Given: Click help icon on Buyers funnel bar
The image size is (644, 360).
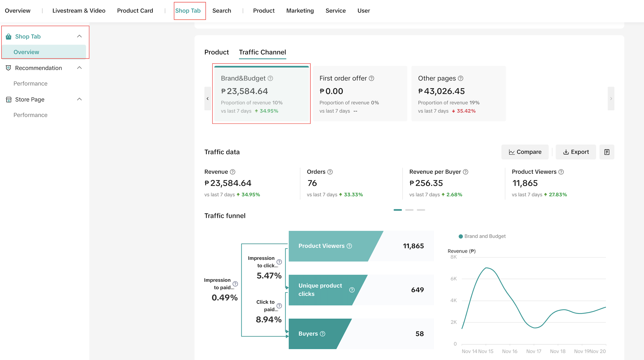Looking at the screenshot, I should [323, 334].
